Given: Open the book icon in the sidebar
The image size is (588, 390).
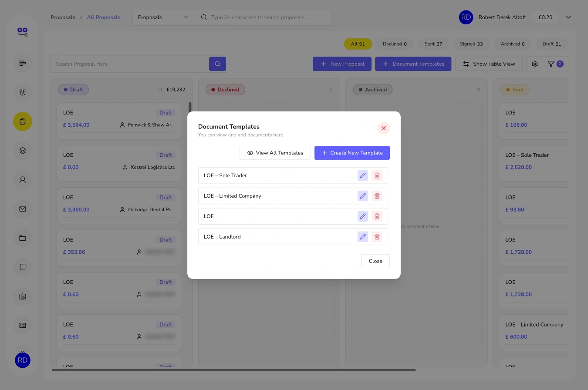Looking at the screenshot, I should click(23, 267).
